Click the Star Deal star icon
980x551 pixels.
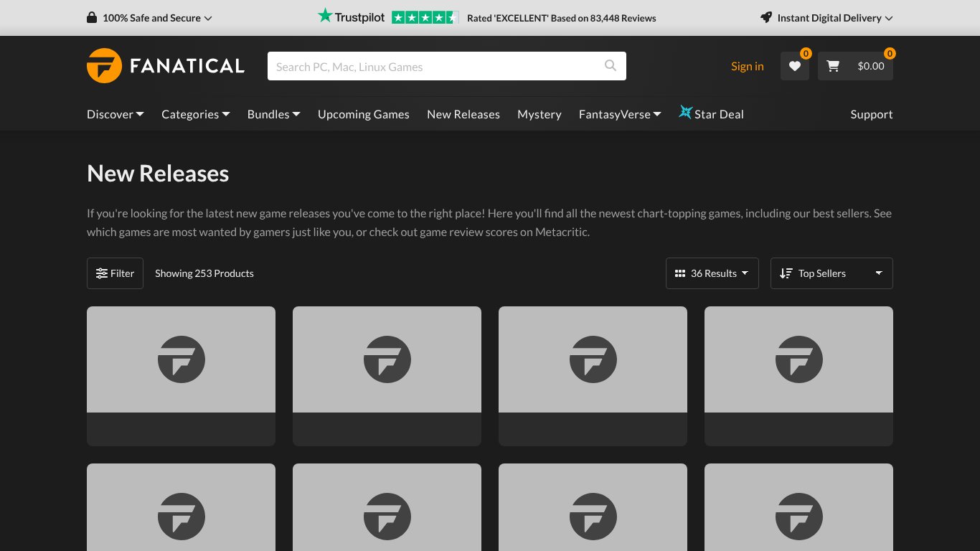[x=685, y=113]
